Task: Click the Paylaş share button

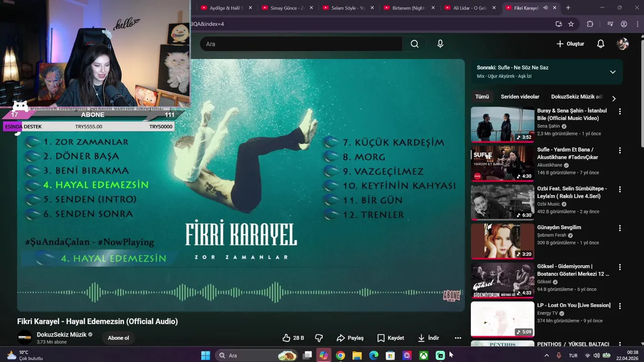Action: point(350,338)
